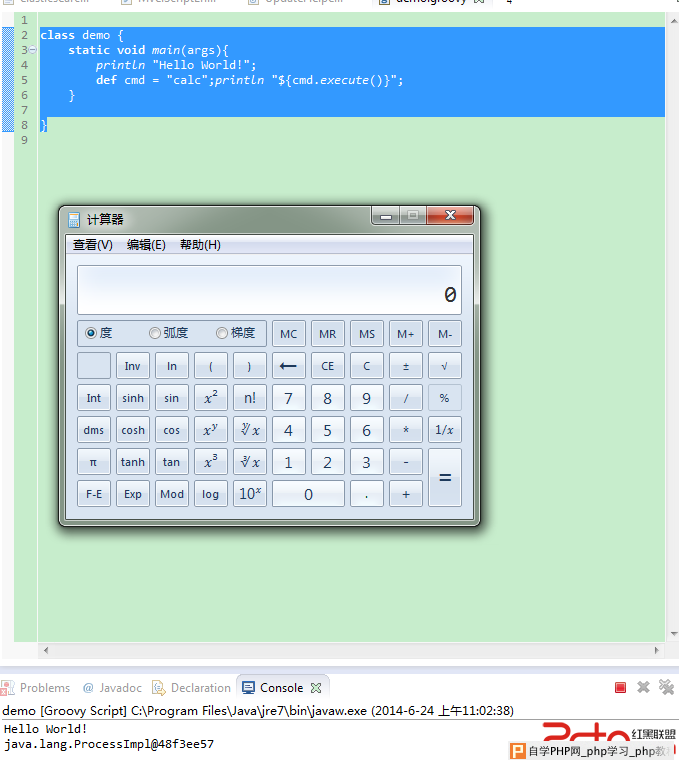Click the log key

click(x=211, y=494)
